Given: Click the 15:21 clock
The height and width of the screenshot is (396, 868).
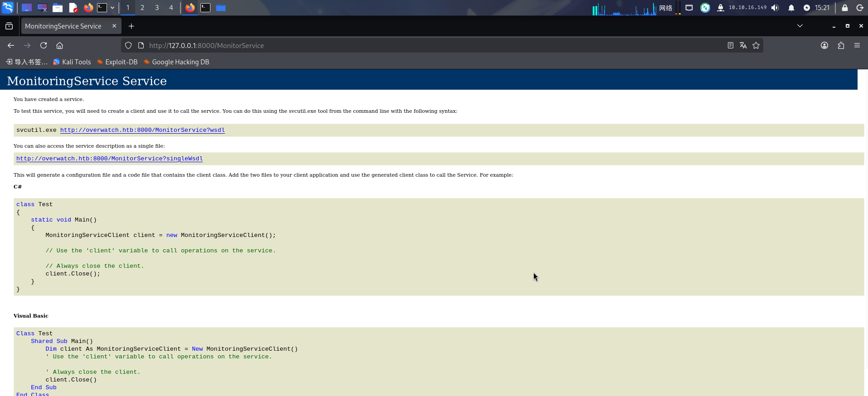Looking at the screenshot, I should pos(822,8).
